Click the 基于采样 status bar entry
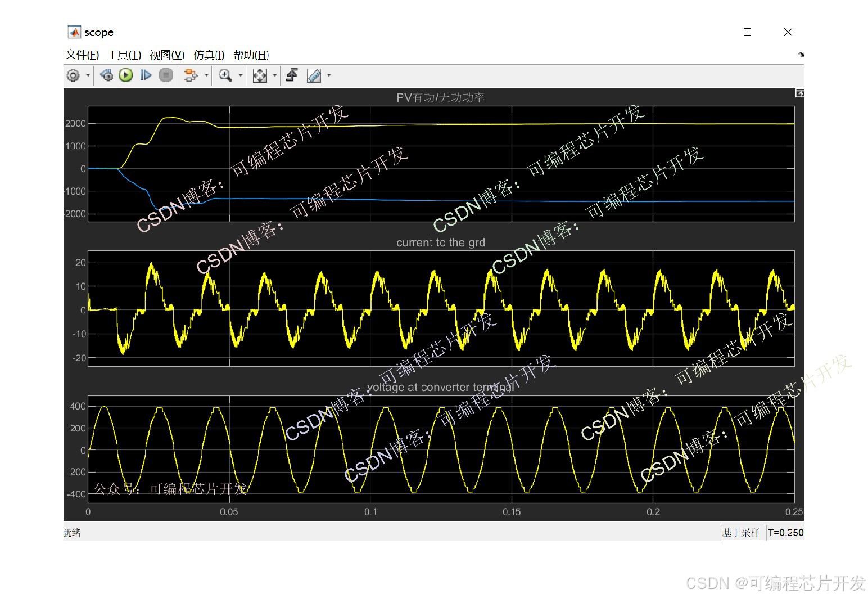This screenshot has width=868, height=598. [741, 532]
